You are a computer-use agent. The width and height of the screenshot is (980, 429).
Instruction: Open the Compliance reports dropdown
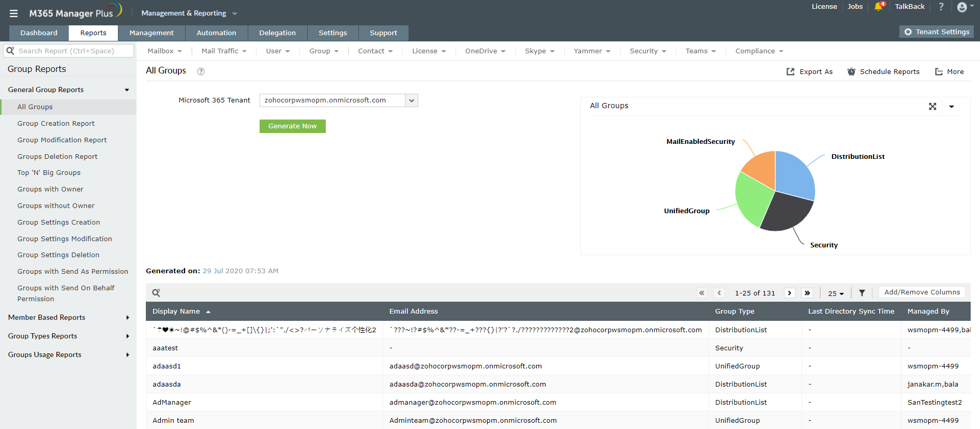(x=759, y=51)
